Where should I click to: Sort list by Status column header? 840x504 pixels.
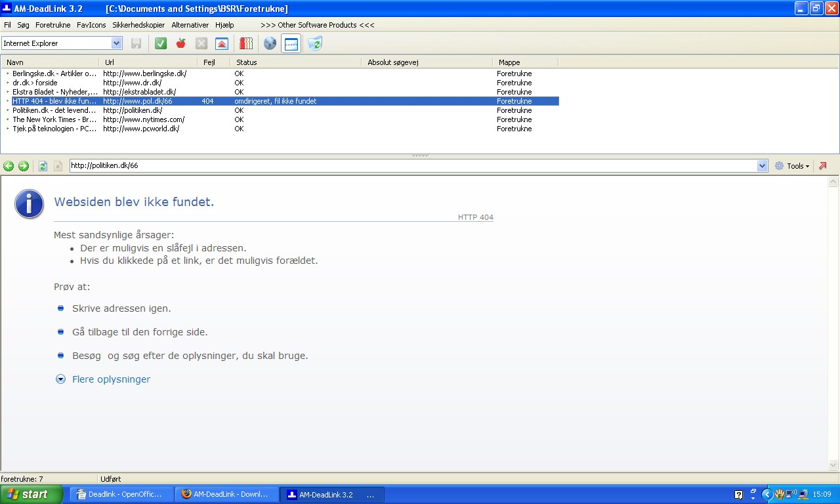pos(296,62)
